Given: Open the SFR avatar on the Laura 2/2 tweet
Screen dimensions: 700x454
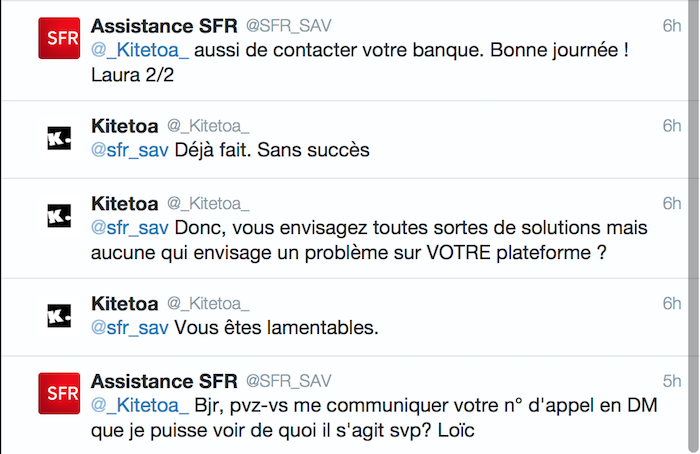Looking at the screenshot, I should pyautogui.click(x=59, y=38).
